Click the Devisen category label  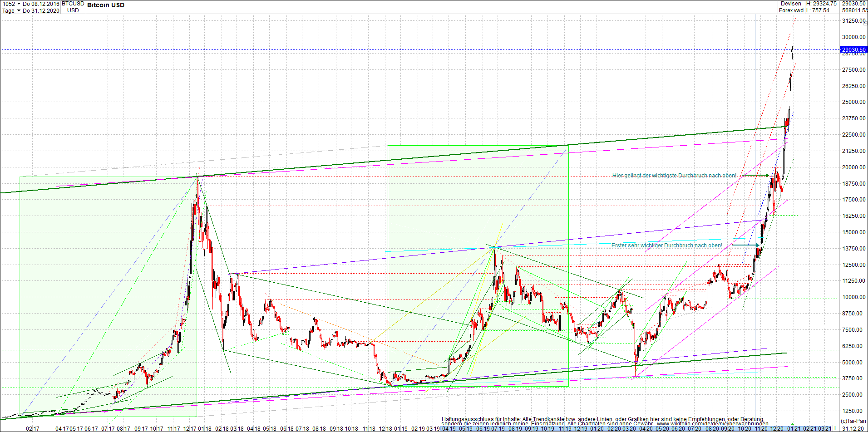point(791,4)
